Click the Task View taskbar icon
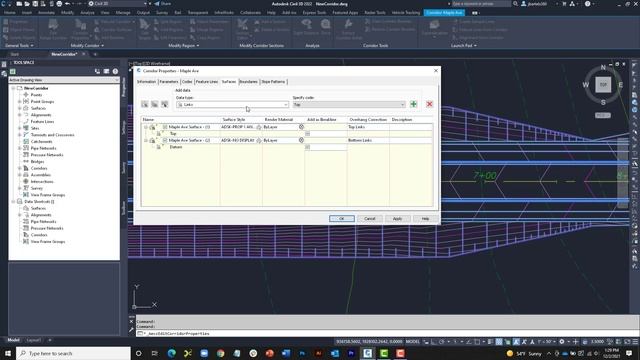This screenshot has height=360, width=640. point(155,353)
